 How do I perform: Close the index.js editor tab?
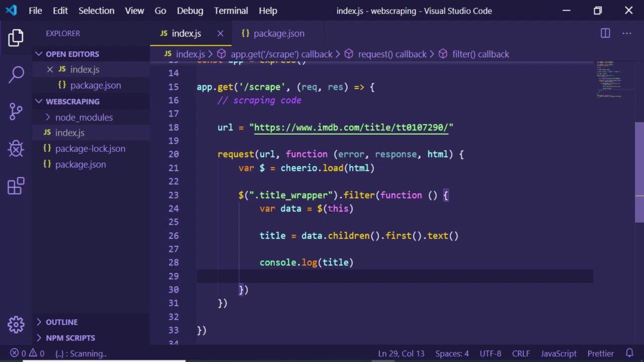pyautogui.click(x=220, y=33)
